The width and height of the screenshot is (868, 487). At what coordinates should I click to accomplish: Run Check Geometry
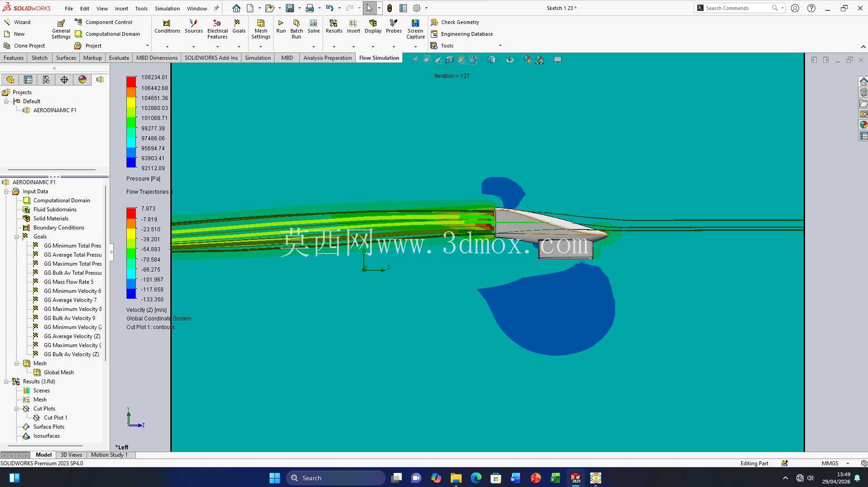coord(455,22)
